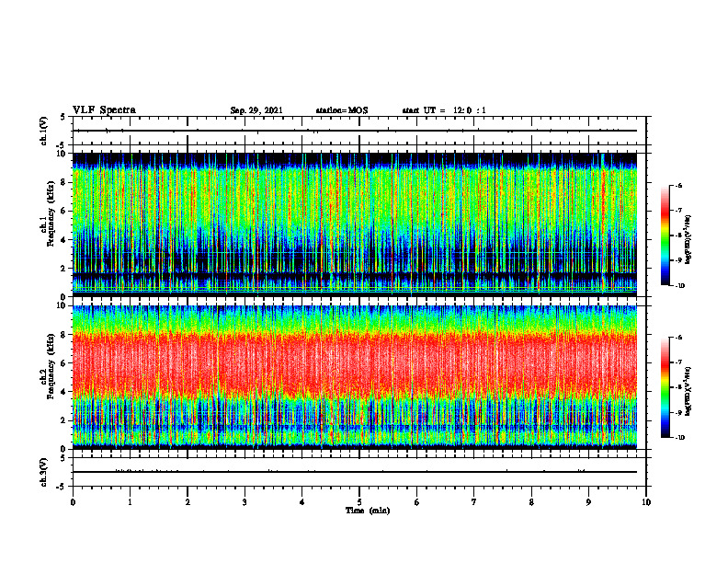Click time axis tick label "1"

(x=130, y=502)
